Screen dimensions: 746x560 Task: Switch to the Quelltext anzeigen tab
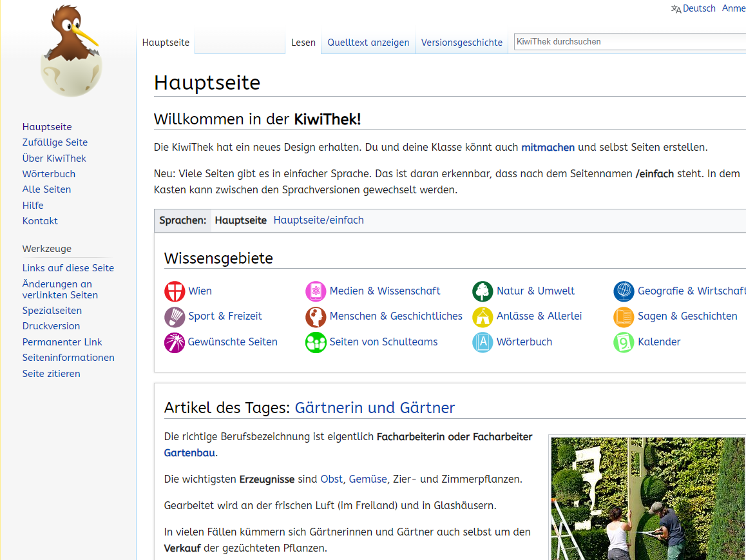[x=368, y=43]
